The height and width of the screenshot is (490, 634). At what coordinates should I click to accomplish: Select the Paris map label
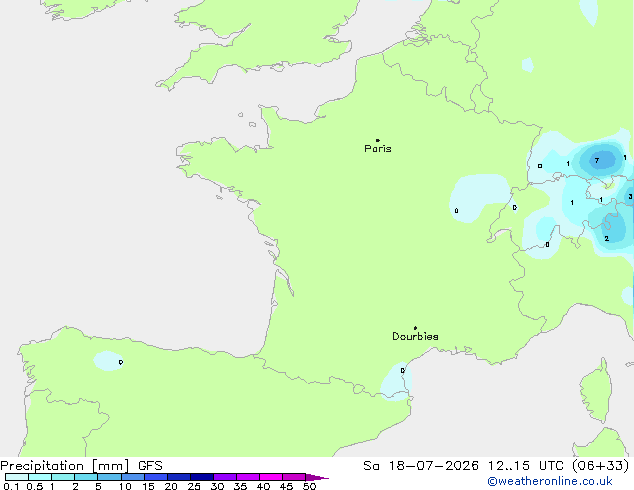[378, 148]
